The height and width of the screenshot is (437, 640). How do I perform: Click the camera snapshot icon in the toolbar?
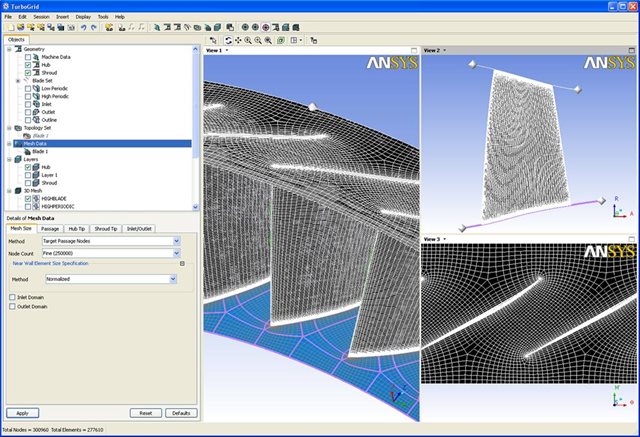point(71,27)
